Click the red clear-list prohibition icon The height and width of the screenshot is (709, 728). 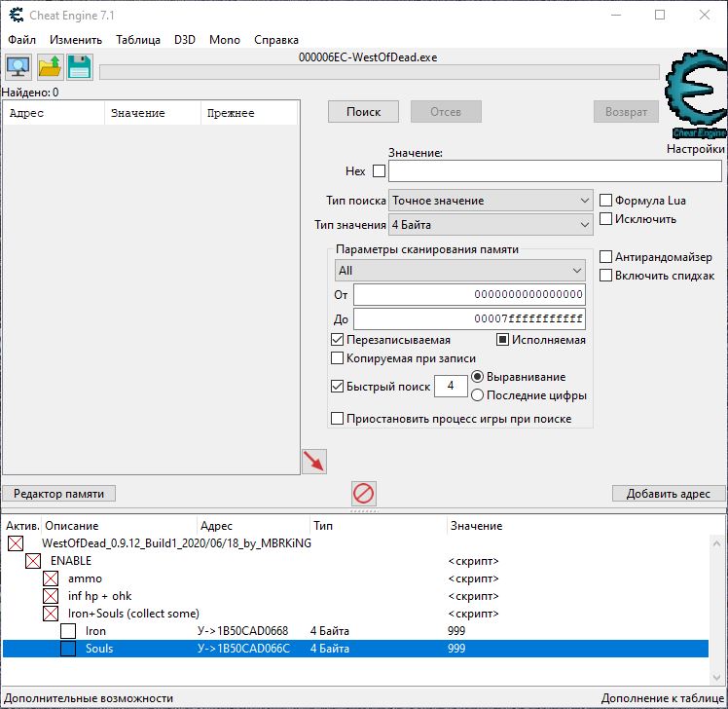click(x=364, y=493)
